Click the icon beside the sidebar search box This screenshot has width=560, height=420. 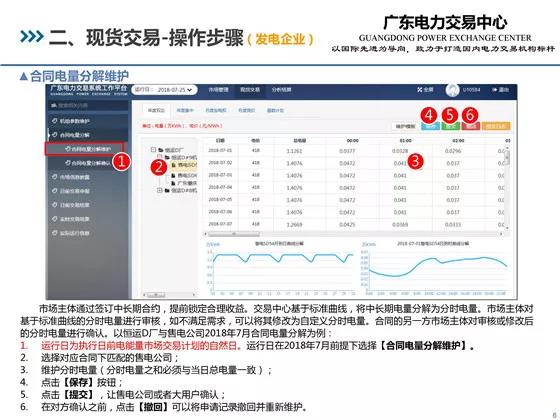click(54, 105)
